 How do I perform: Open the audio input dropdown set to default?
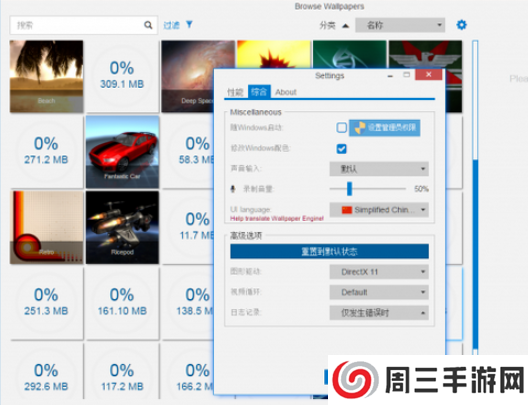click(x=379, y=169)
